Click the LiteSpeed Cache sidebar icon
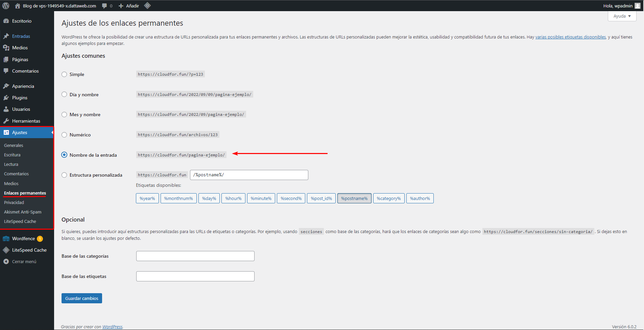 coord(6,250)
